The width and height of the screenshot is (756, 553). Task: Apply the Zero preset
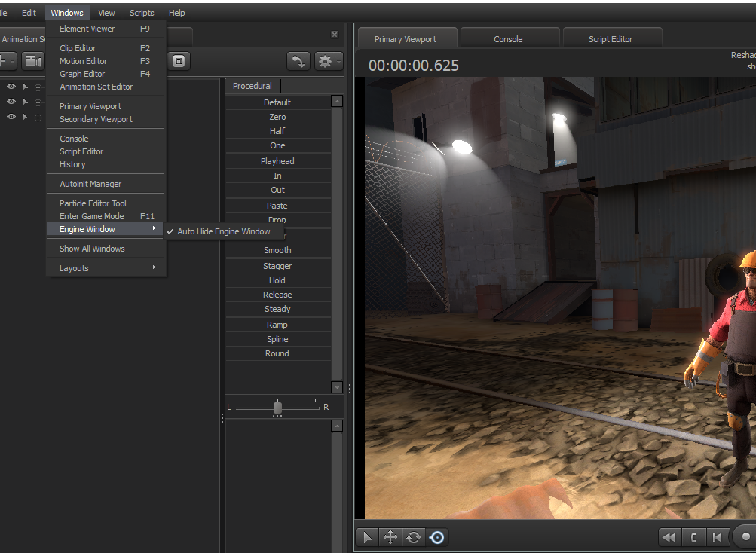[x=277, y=117]
